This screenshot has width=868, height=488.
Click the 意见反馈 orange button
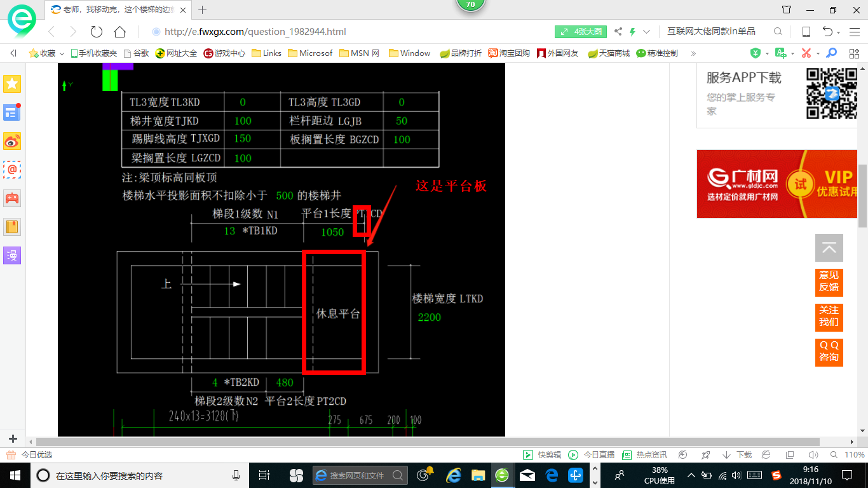pos(829,281)
